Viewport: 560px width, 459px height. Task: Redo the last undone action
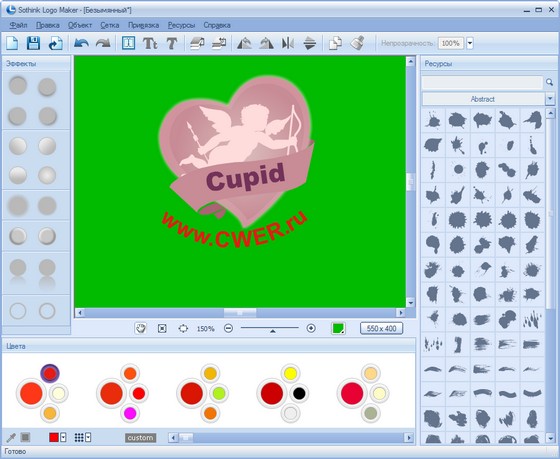point(103,43)
